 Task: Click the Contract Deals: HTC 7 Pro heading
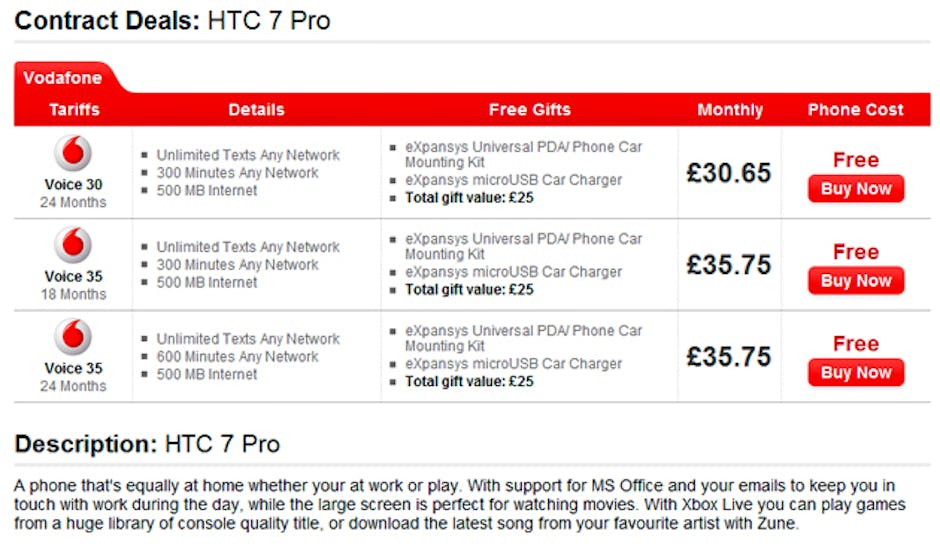click(173, 21)
